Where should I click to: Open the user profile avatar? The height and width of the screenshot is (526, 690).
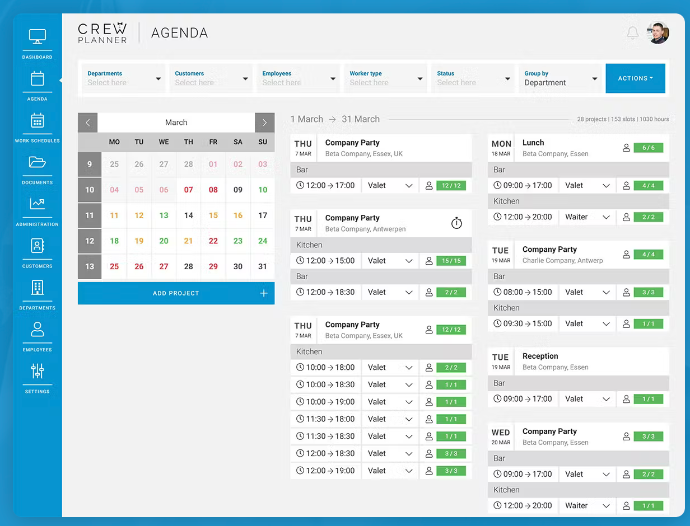pos(658,33)
